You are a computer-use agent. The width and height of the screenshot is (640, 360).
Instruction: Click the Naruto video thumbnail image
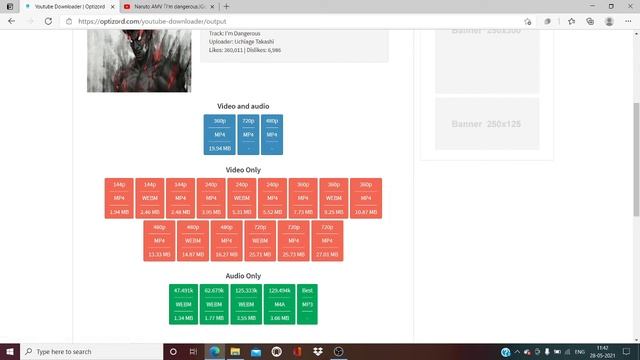(x=139, y=60)
